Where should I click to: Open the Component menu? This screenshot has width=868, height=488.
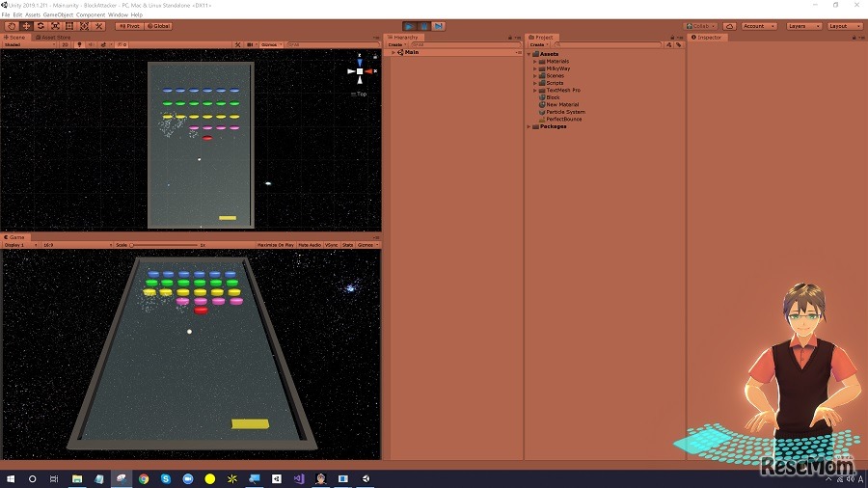91,14
